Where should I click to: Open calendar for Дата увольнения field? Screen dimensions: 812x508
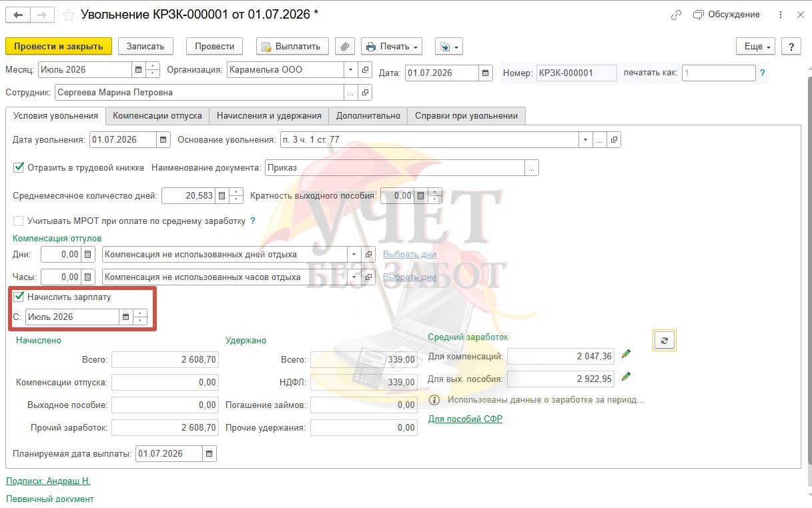(x=163, y=140)
